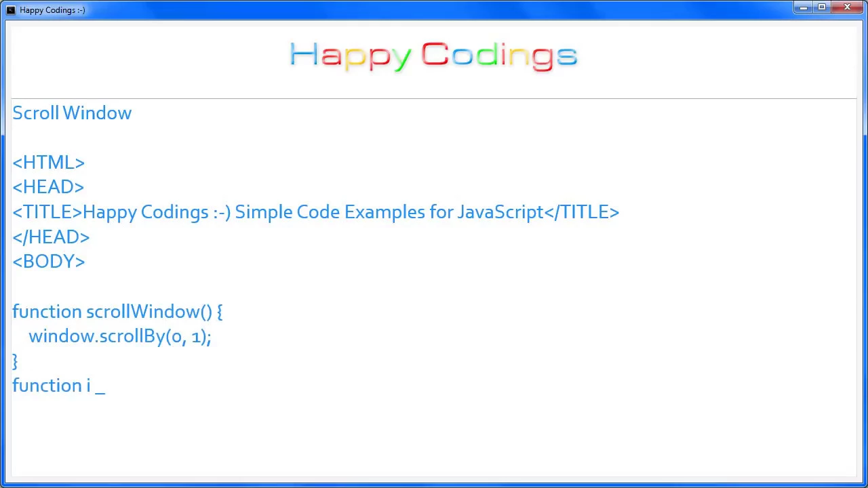The height and width of the screenshot is (488, 868).
Task: Click the 'function scrollWindow() {' line
Action: point(117,312)
